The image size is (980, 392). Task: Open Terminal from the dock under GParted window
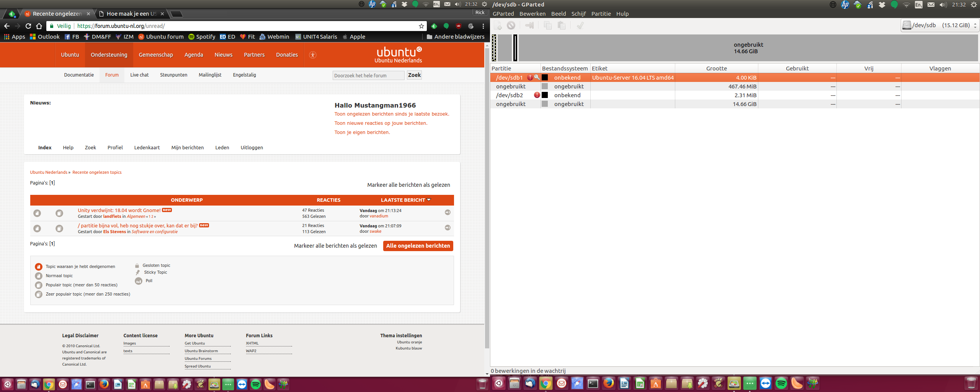[593, 383]
